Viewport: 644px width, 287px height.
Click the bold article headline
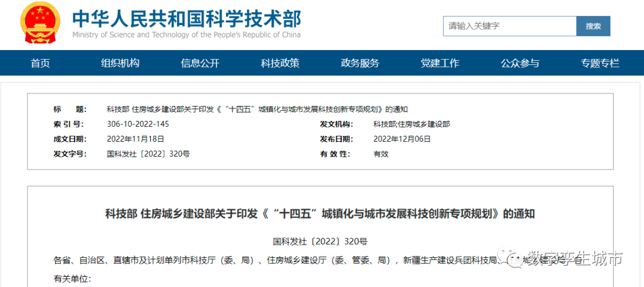[x=320, y=214]
